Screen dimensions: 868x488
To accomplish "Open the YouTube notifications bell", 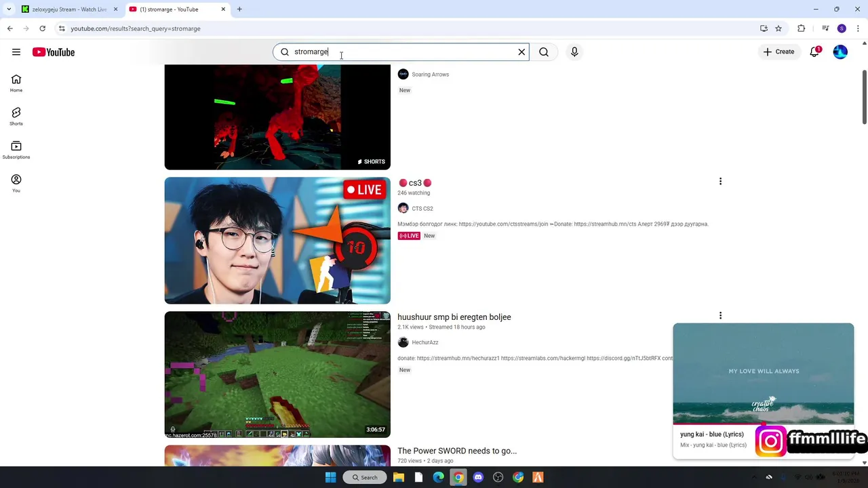I will 814,52.
